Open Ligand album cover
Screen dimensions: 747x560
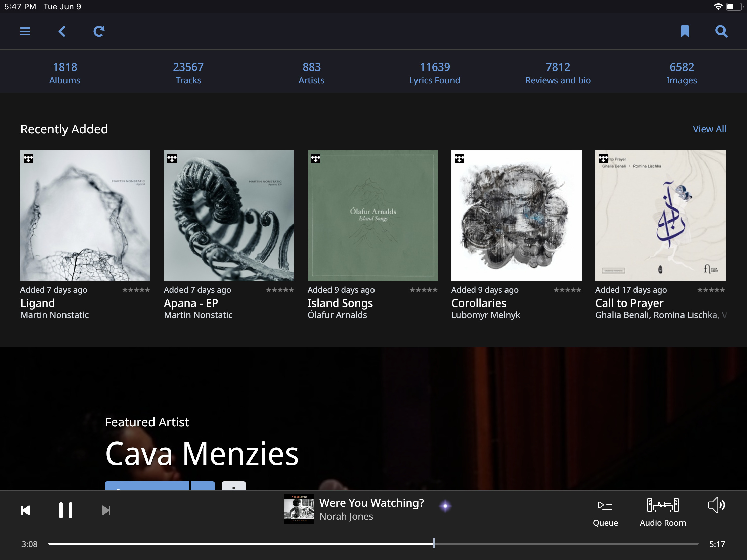pyautogui.click(x=85, y=215)
